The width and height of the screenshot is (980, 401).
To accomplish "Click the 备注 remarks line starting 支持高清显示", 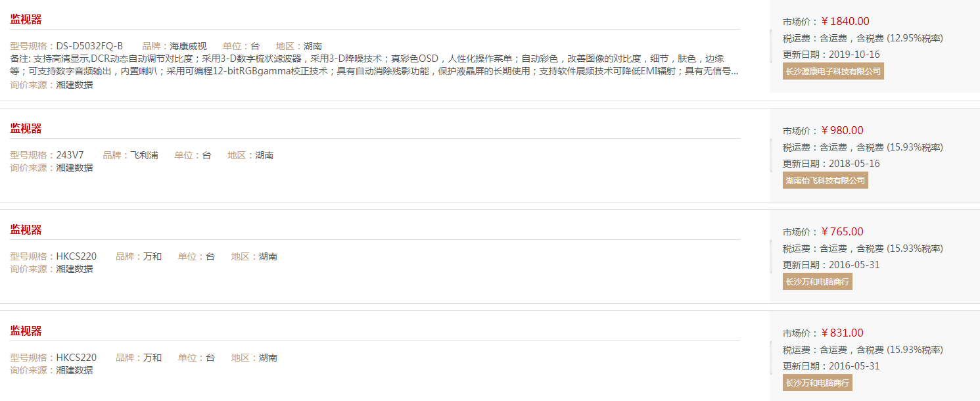I will coord(367,59).
